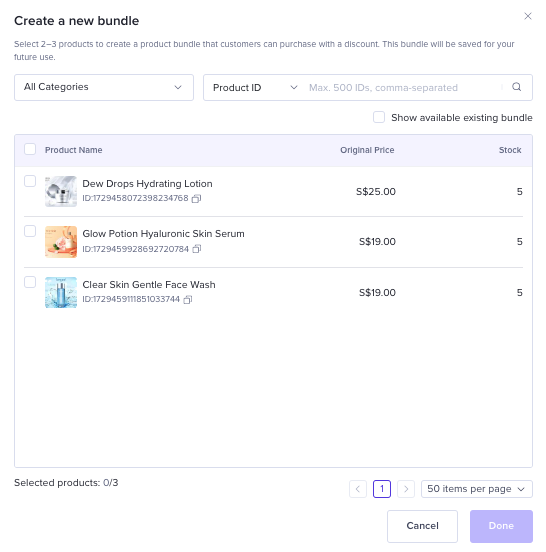Click the Face Wash product thumbnail
546x552 pixels.
[61, 292]
